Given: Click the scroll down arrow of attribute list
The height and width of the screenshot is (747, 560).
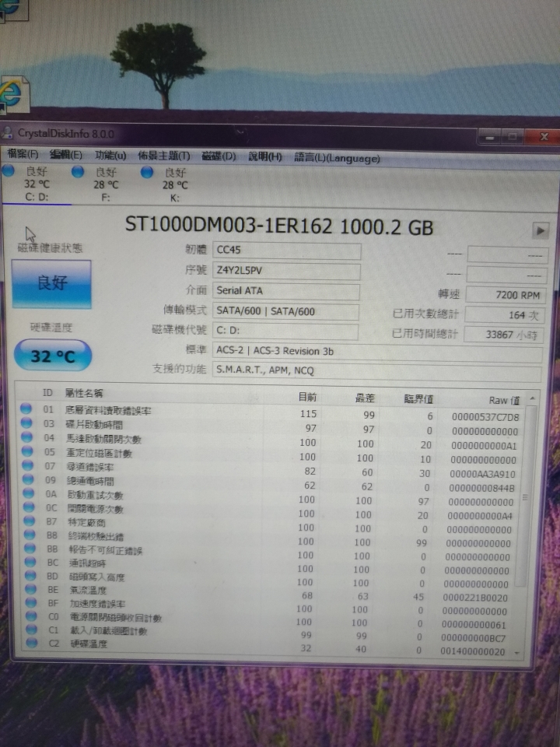Looking at the screenshot, I should click(x=518, y=653).
